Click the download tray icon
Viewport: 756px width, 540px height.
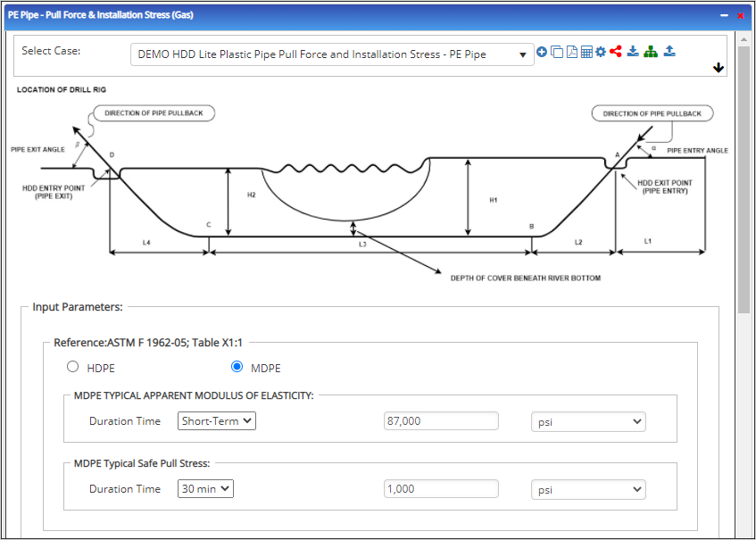coord(633,53)
